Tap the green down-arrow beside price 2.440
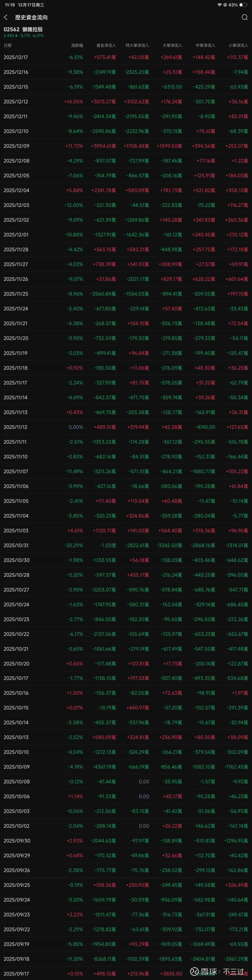Viewport: 252px width, 980px height. click(16, 36)
